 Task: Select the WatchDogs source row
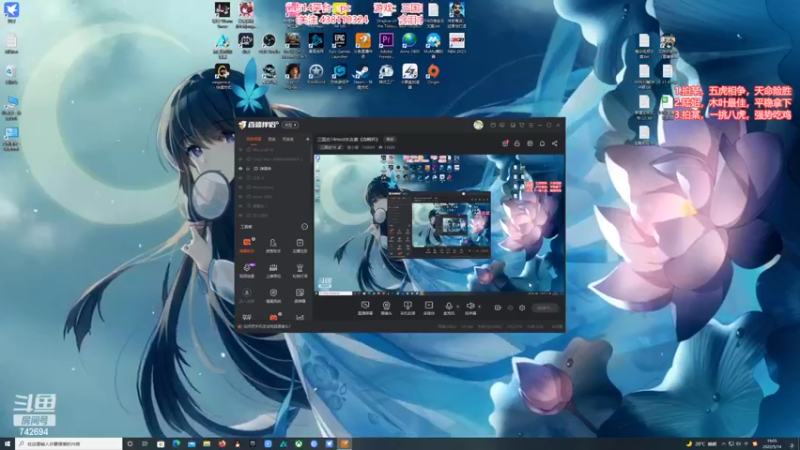pos(274,187)
